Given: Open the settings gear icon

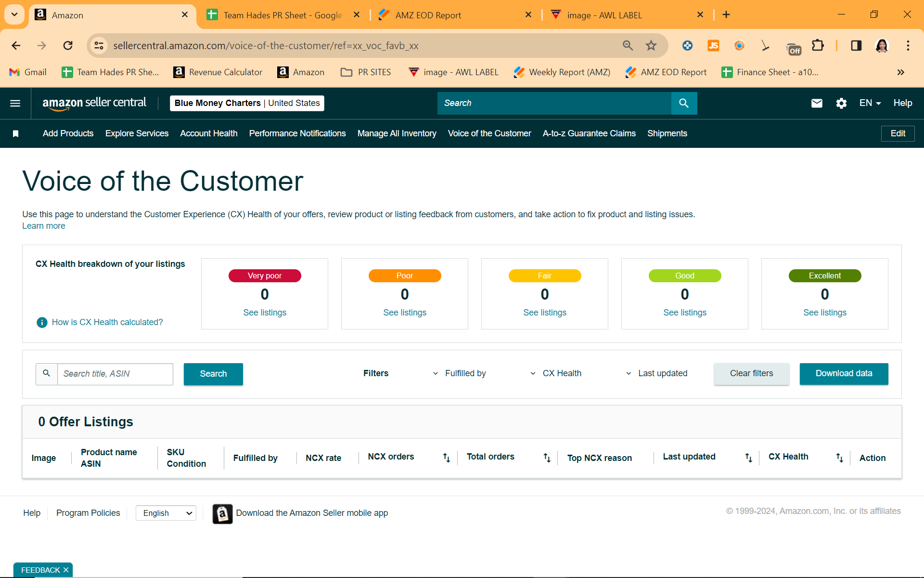Looking at the screenshot, I should pyautogui.click(x=841, y=103).
